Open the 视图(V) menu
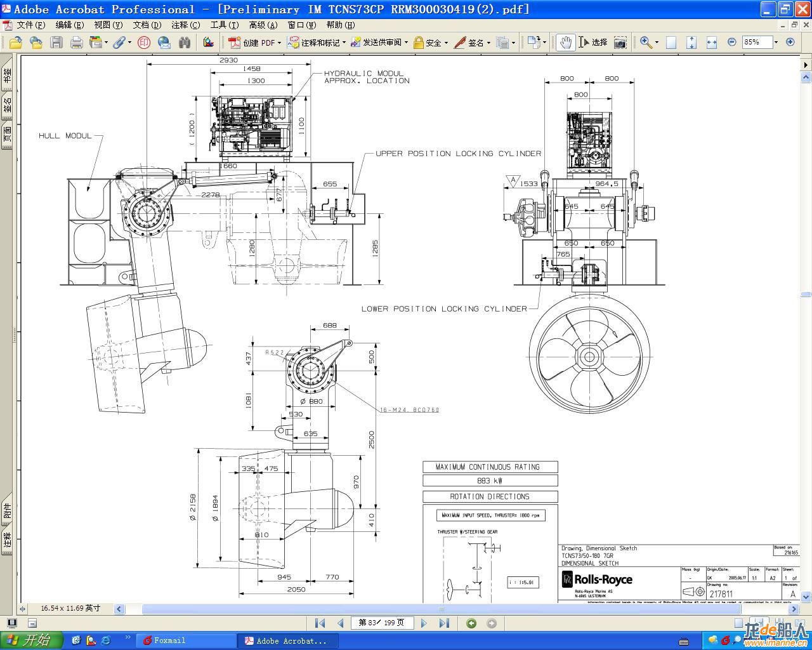The width and height of the screenshot is (812, 650). (x=108, y=25)
